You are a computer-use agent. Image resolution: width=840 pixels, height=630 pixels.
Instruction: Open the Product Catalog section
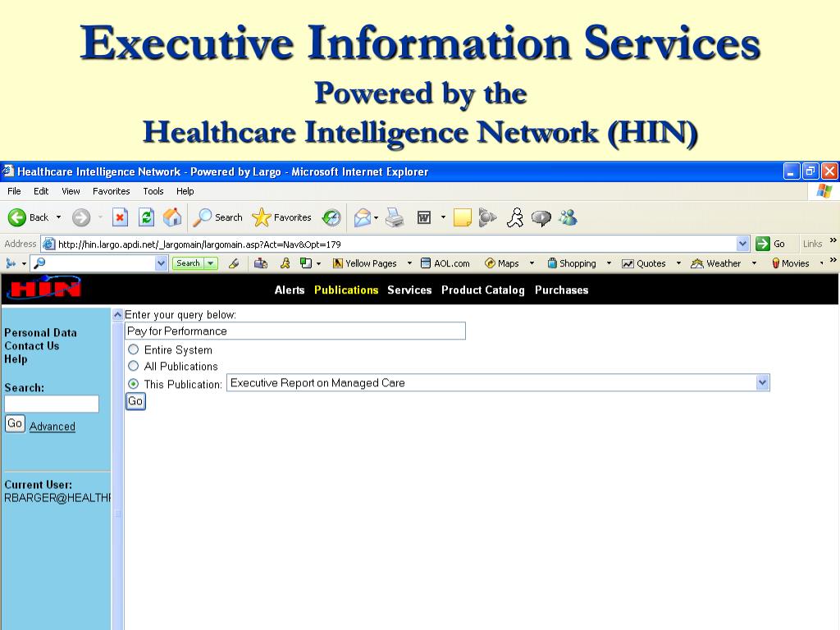point(482,290)
